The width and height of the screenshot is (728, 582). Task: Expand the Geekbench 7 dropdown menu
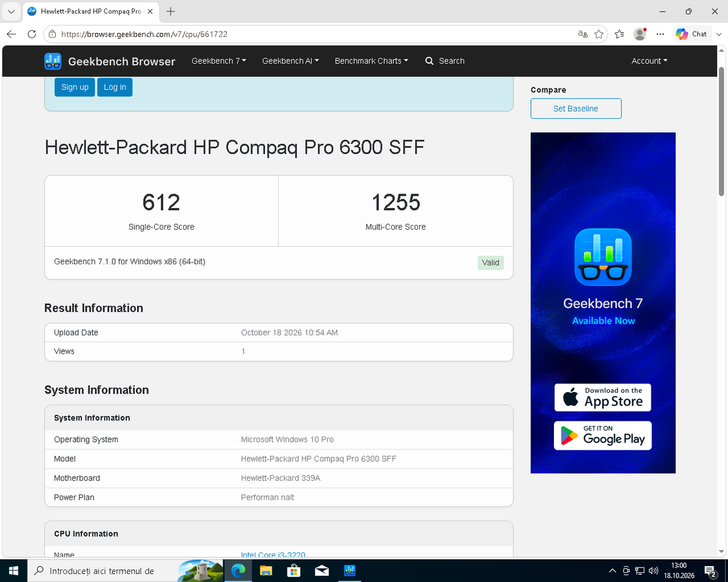pyautogui.click(x=219, y=61)
